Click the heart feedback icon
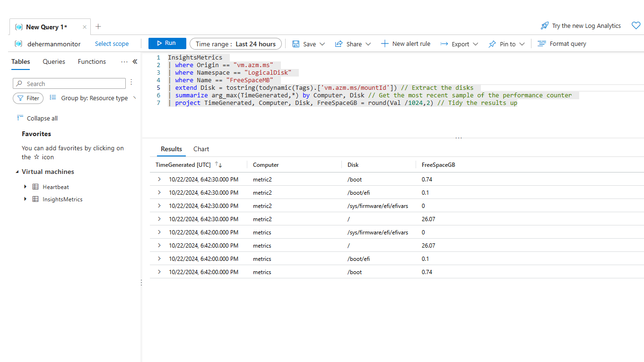 (636, 26)
